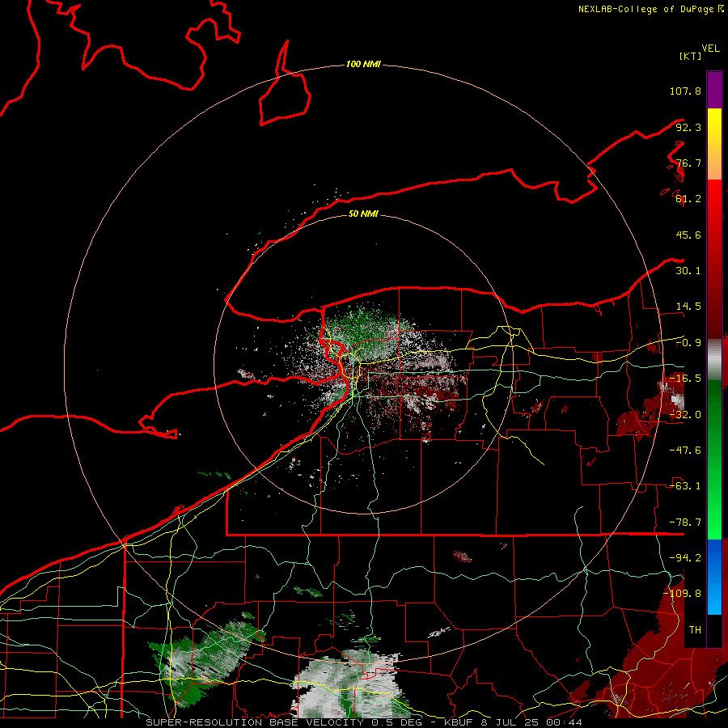
Task: Click the 14.5 velocity scale value
Action: 688,307
